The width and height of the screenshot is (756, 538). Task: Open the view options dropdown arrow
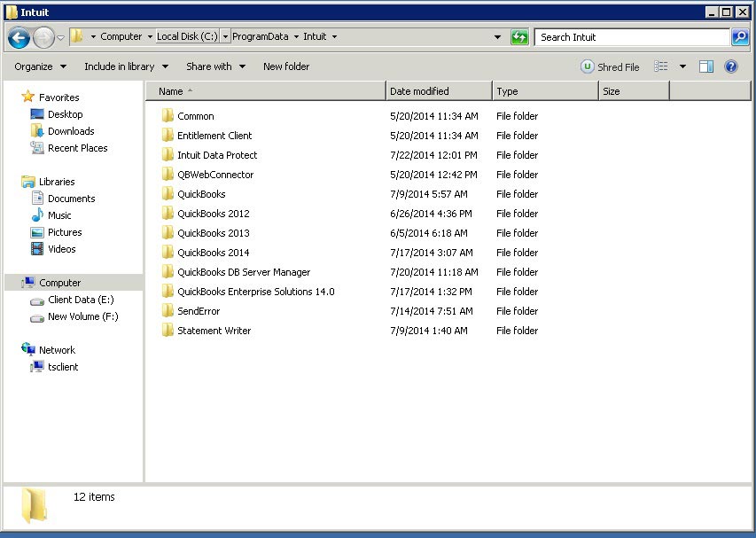pyautogui.click(x=682, y=66)
